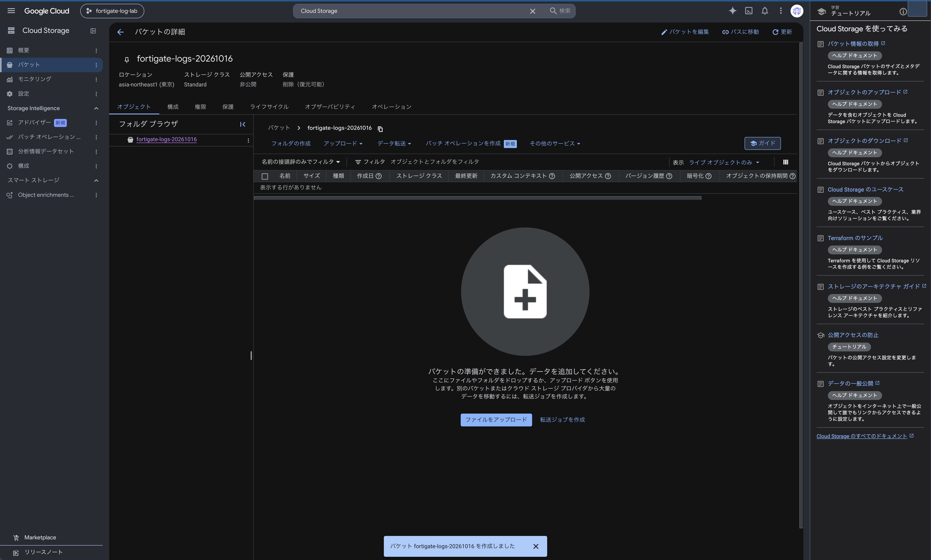The width and height of the screenshot is (931, 560).
Task: Open モニタリング in the sidebar
Action: tap(34, 79)
